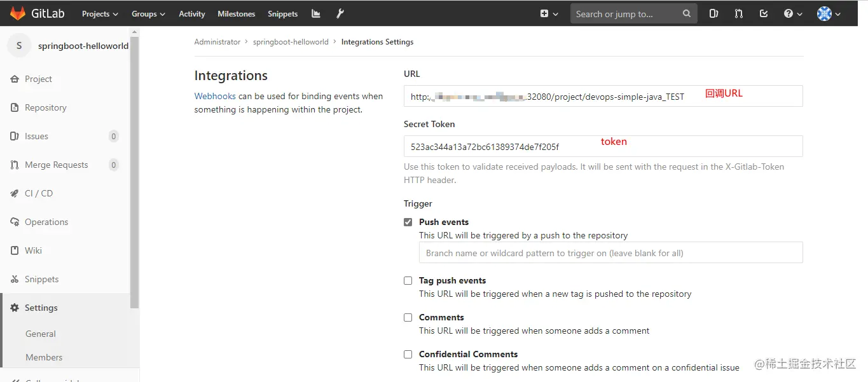The image size is (868, 382).
Task: Open the new item plus dropdown
Action: [549, 13]
